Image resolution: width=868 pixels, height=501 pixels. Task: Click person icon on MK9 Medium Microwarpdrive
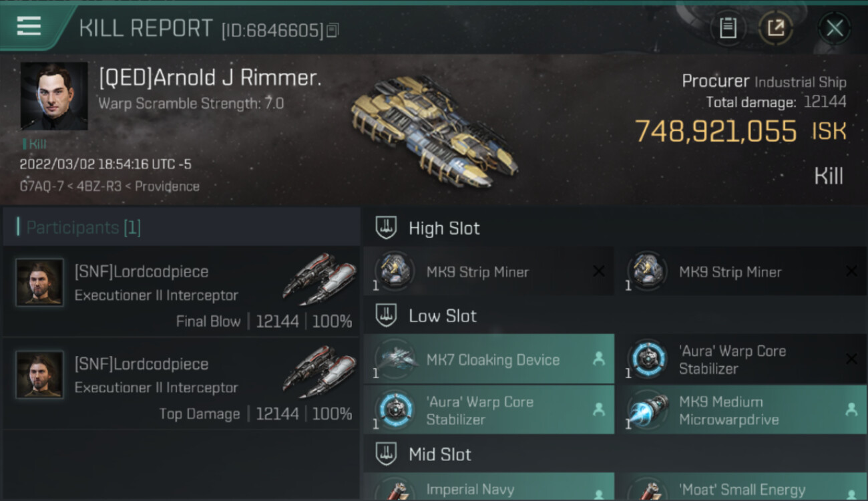point(851,410)
